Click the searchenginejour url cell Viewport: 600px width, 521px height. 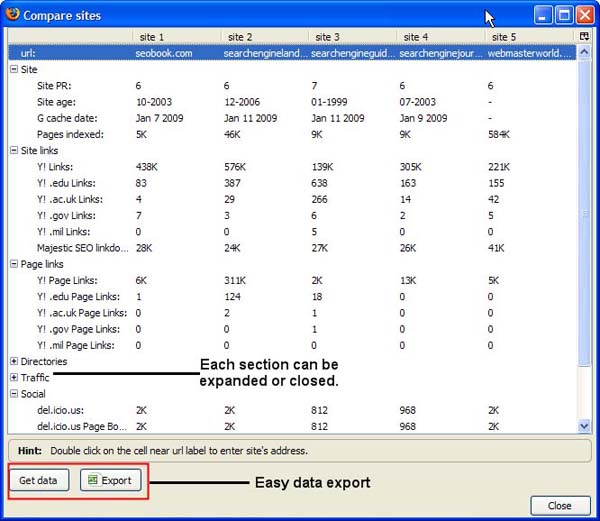441,53
